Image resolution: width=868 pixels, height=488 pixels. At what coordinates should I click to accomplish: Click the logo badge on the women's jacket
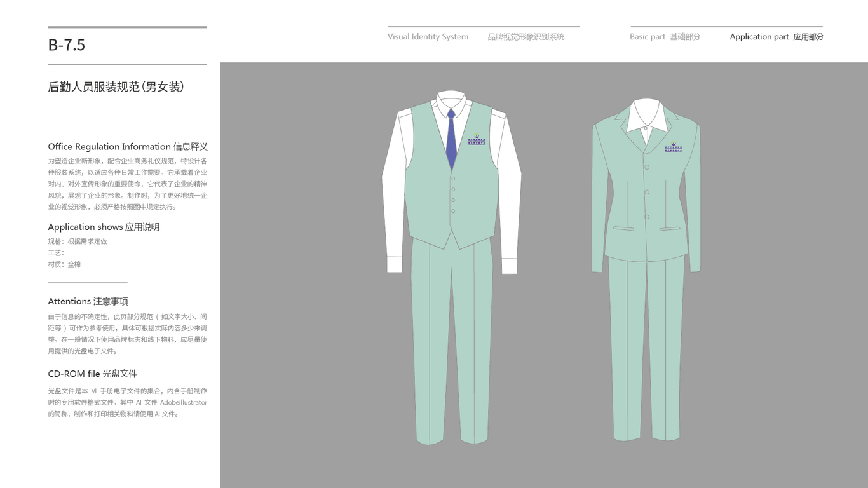[x=673, y=147]
